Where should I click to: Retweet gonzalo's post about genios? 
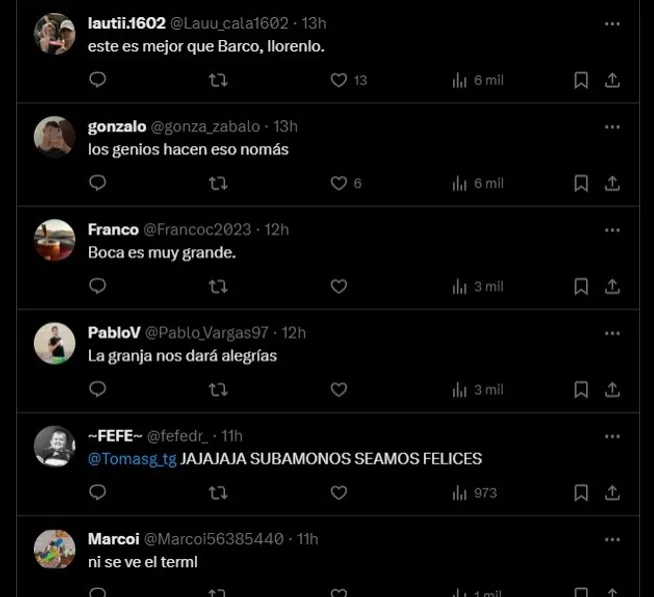pyautogui.click(x=218, y=183)
